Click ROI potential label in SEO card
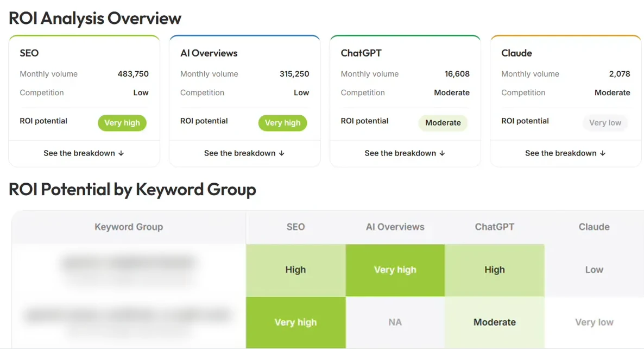This screenshot has width=644, height=349. click(43, 121)
